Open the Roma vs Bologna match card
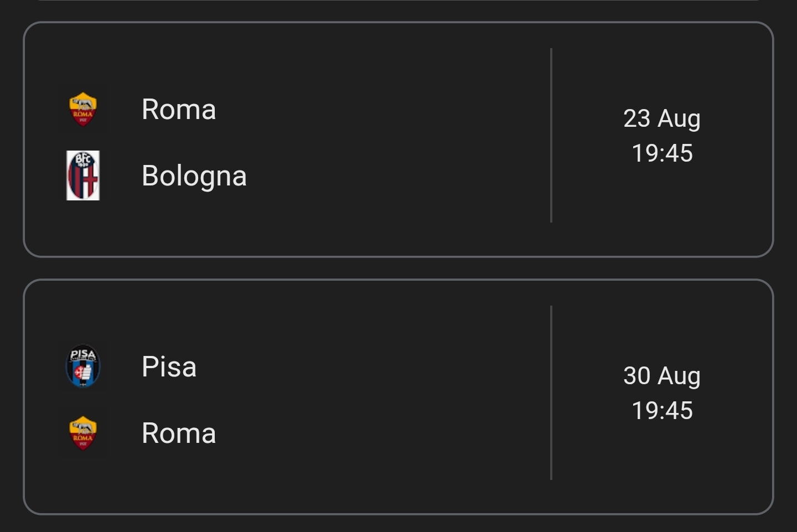 [398, 140]
